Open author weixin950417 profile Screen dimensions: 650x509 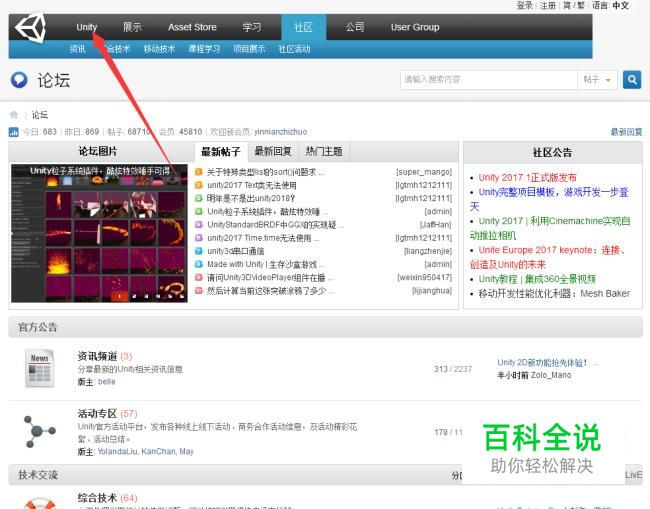(x=424, y=277)
